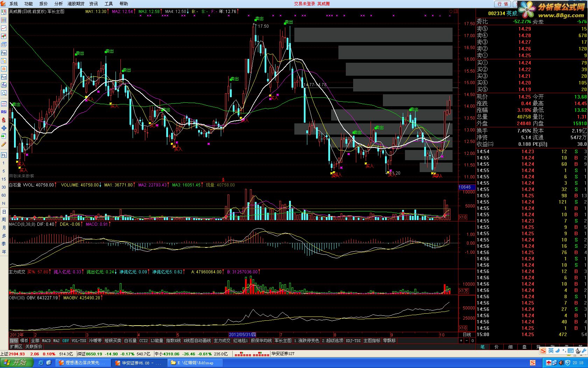Click the 日线 period label below chart

point(467,335)
